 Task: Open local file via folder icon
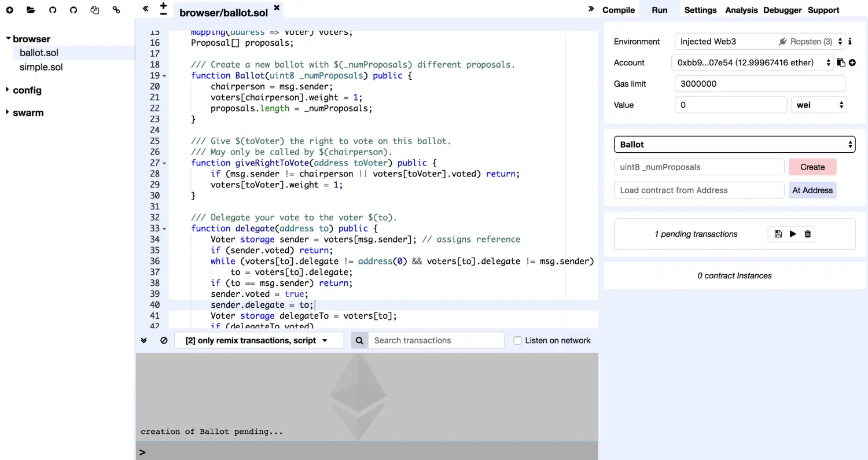click(x=31, y=10)
